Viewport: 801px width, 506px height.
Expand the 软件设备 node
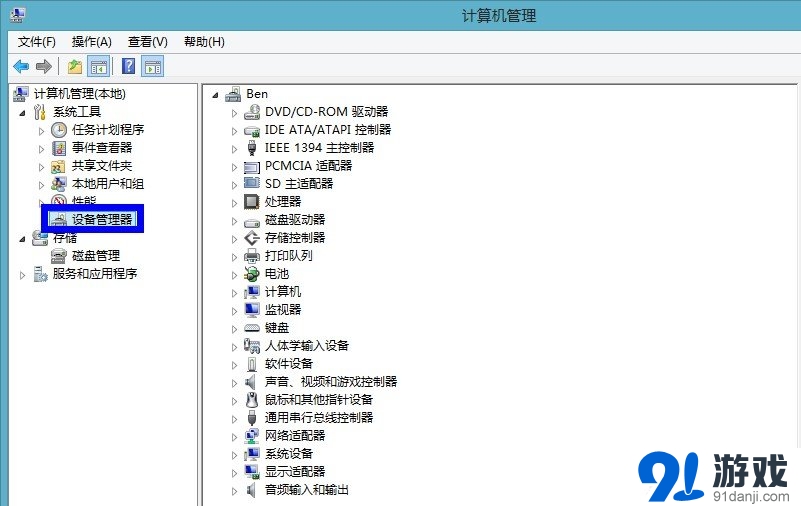[234, 365]
